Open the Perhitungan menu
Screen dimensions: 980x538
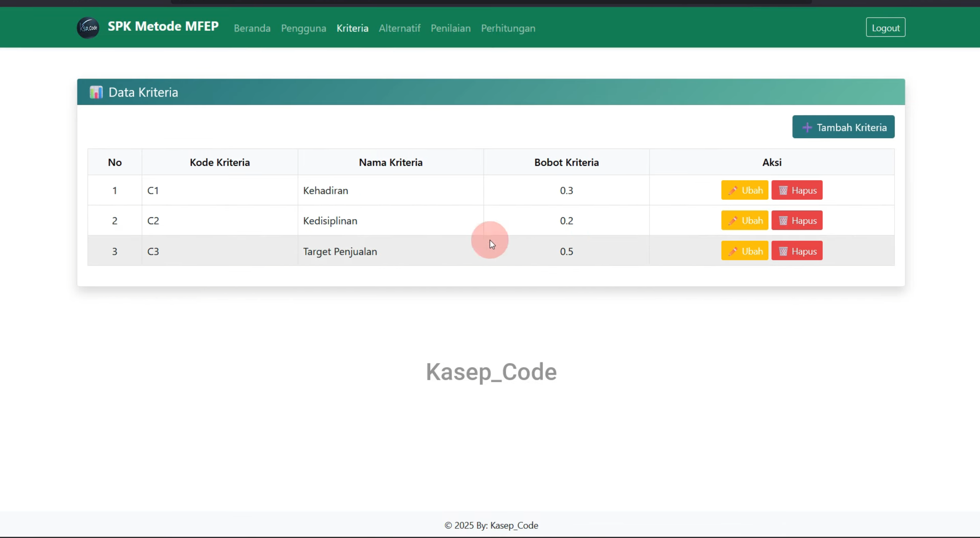(x=508, y=28)
